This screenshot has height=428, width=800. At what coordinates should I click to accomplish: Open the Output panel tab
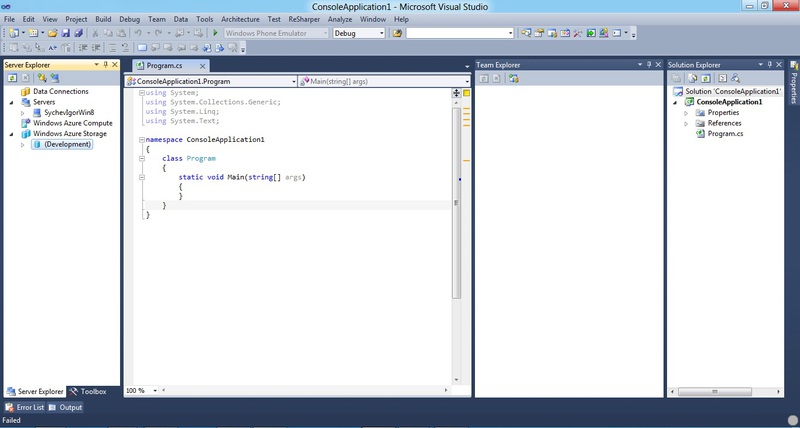point(66,407)
